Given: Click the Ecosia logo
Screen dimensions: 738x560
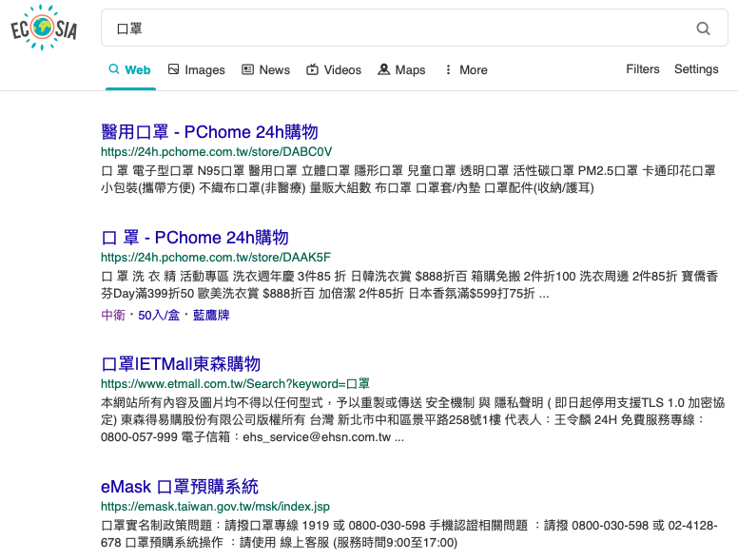Looking at the screenshot, I should tap(44, 28).
